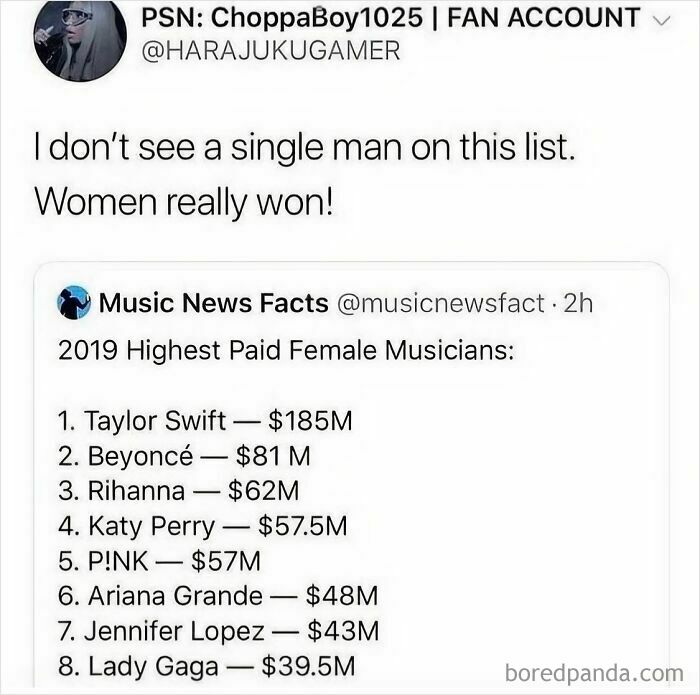Select the Rihanna $62M entry
This screenshot has width=700, height=695.
pos(179,491)
